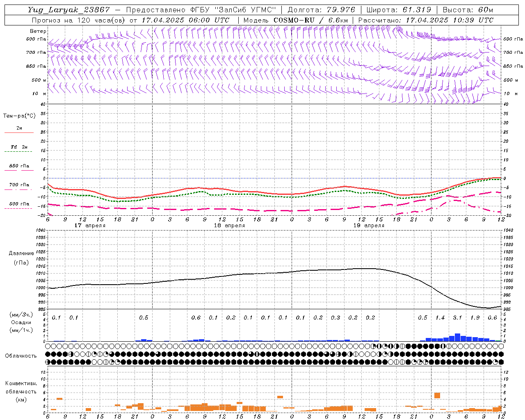Click the Td 2м dew point legend
The image size is (525, 420).
[19, 147]
